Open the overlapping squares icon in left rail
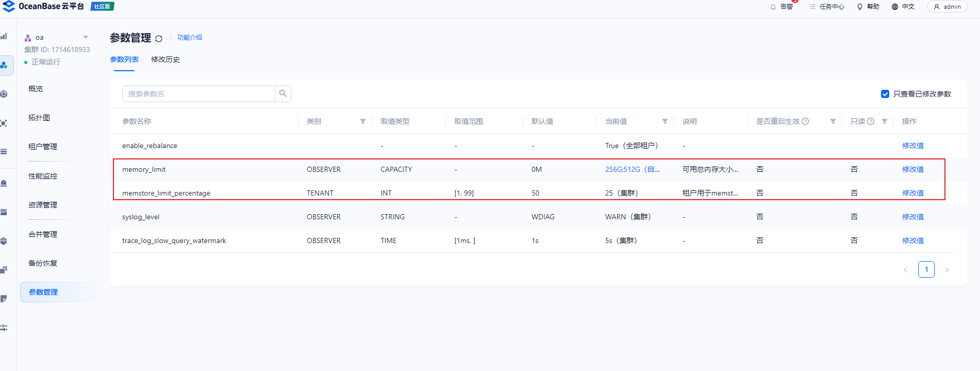 [4, 270]
